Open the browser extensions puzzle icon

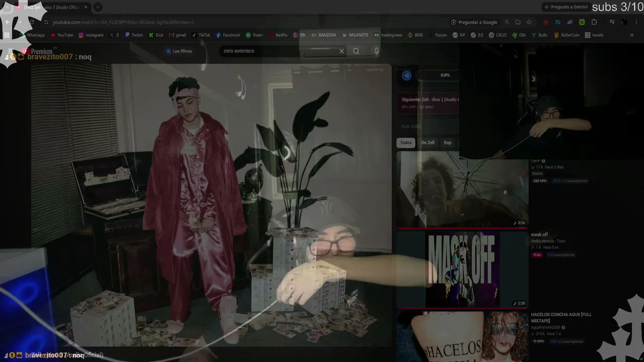click(x=594, y=22)
